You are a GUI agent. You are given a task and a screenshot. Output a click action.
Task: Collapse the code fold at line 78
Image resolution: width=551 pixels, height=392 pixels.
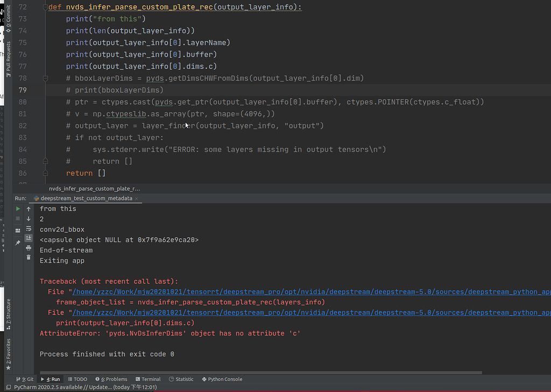[x=45, y=78]
